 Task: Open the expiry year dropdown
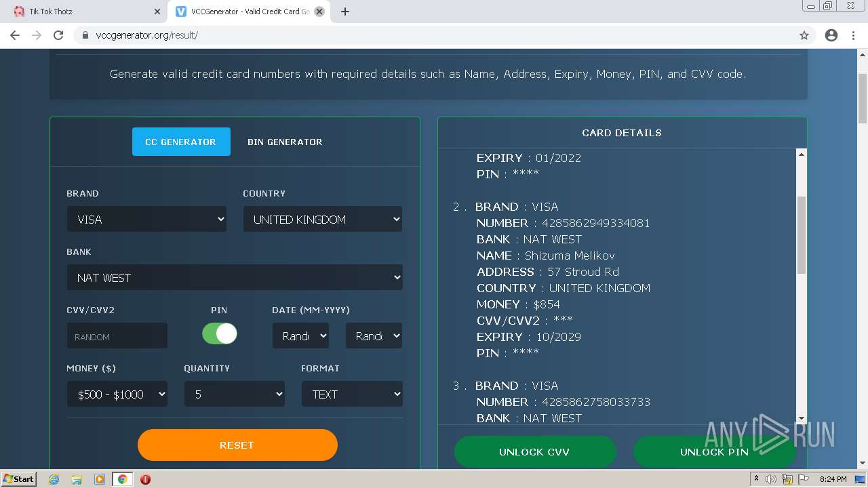374,335
